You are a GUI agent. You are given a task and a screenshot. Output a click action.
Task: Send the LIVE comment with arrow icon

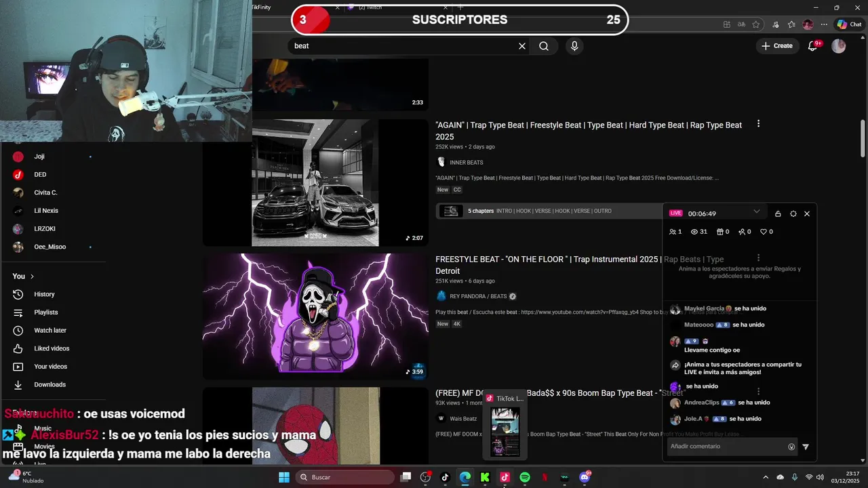pyautogui.click(x=806, y=447)
